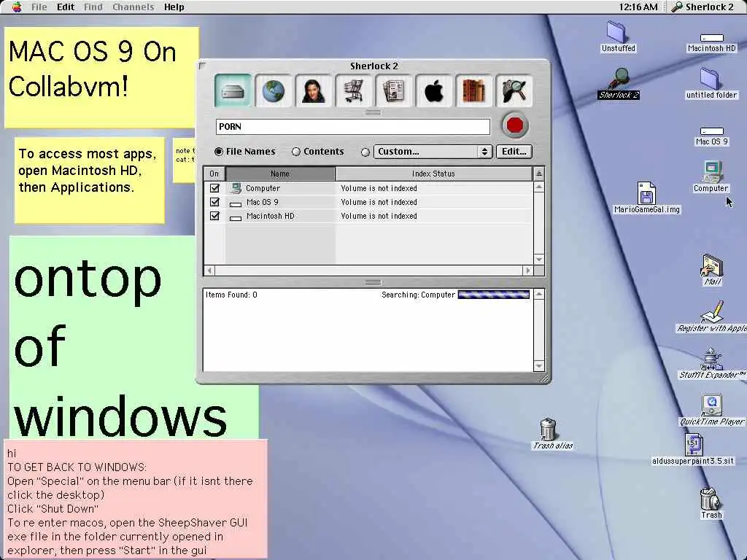Click the 'To access most apps' sticky note
Viewport: 747px width, 560px height.
click(x=90, y=181)
